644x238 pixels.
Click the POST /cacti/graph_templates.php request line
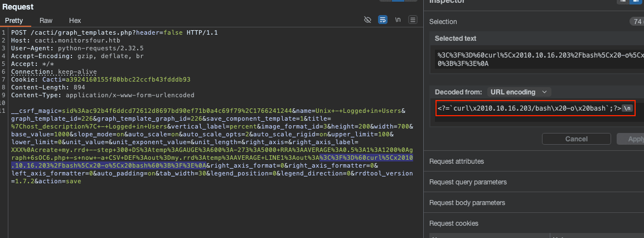point(114,32)
